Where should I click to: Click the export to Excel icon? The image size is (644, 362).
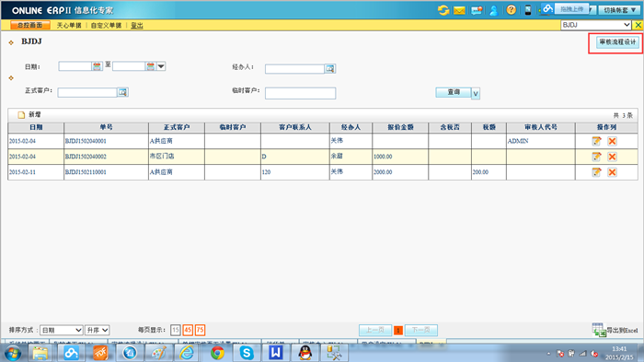point(599,330)
